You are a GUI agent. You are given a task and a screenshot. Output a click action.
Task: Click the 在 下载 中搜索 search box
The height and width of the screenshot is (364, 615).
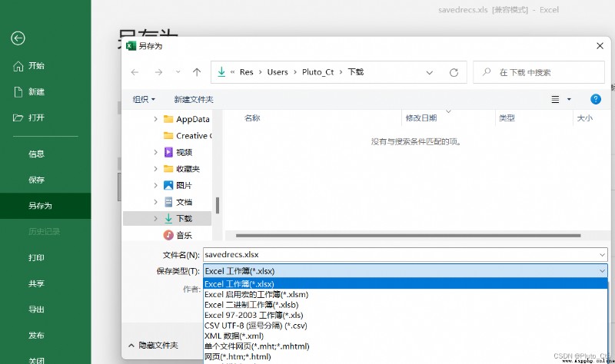[539, 72]
